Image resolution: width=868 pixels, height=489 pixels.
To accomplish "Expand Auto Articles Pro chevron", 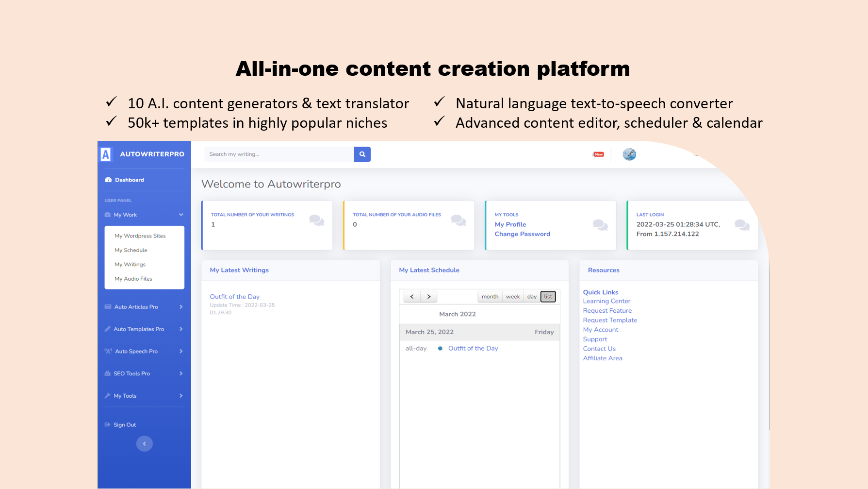I will pos(181,307).
